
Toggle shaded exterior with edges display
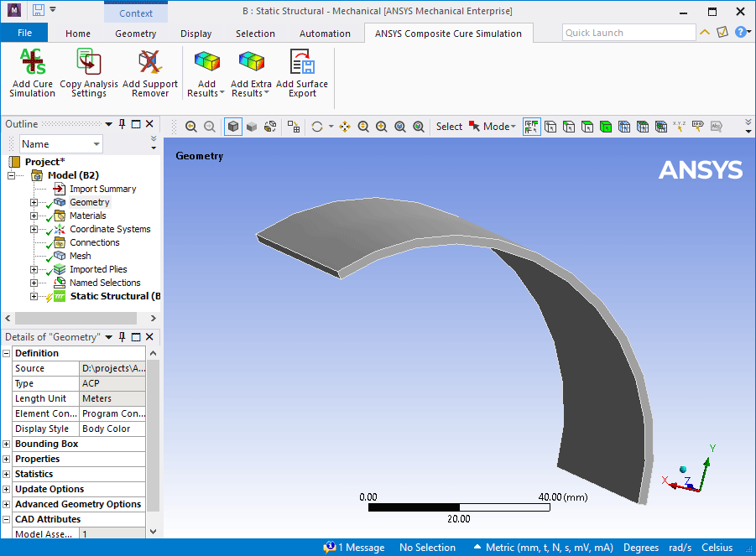coord(234,126)
